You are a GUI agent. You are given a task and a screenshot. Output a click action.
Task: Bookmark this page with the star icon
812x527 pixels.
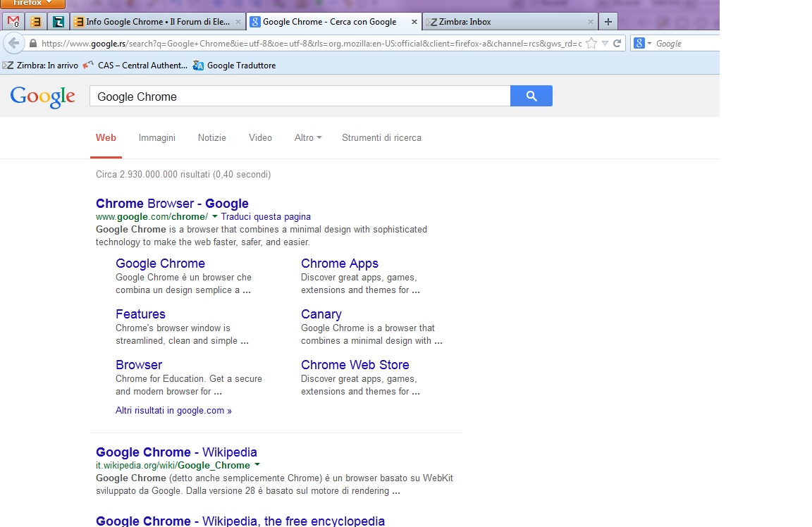592,44
